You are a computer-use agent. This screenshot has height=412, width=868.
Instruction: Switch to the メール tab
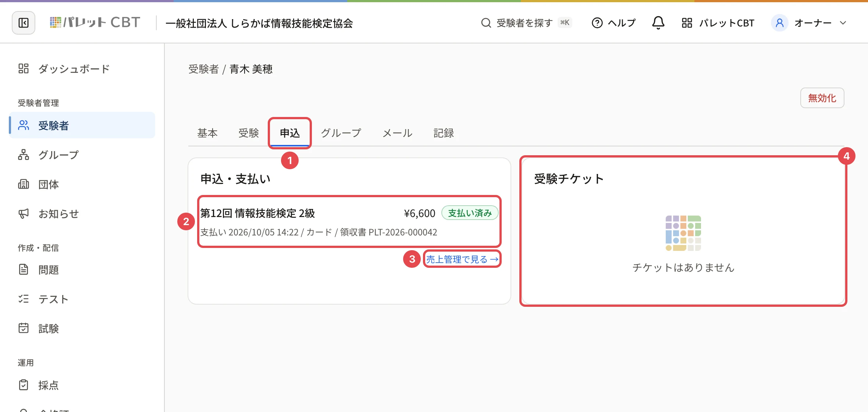[x=398, y=133]
